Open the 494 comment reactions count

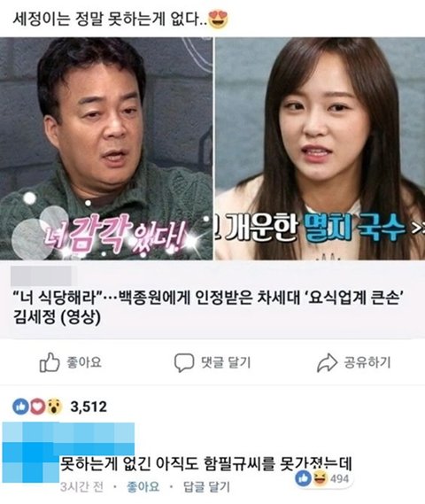[339, 479]
